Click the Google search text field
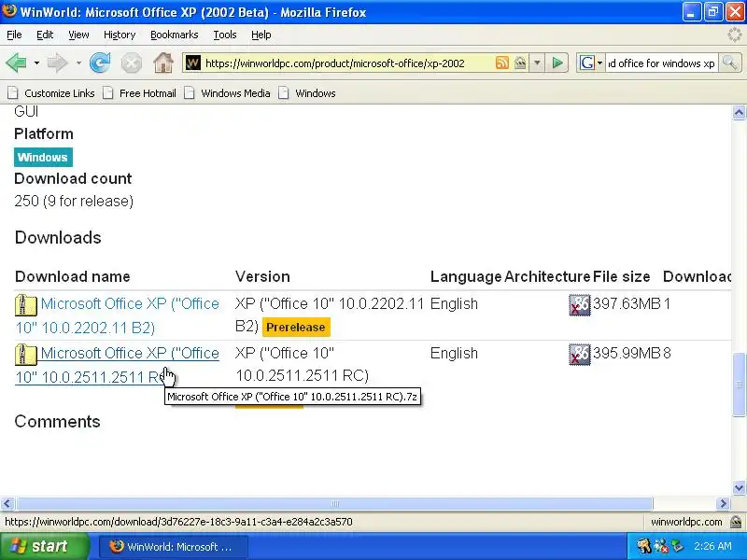This screenshot has height=560, width=747. pos(662,63)
